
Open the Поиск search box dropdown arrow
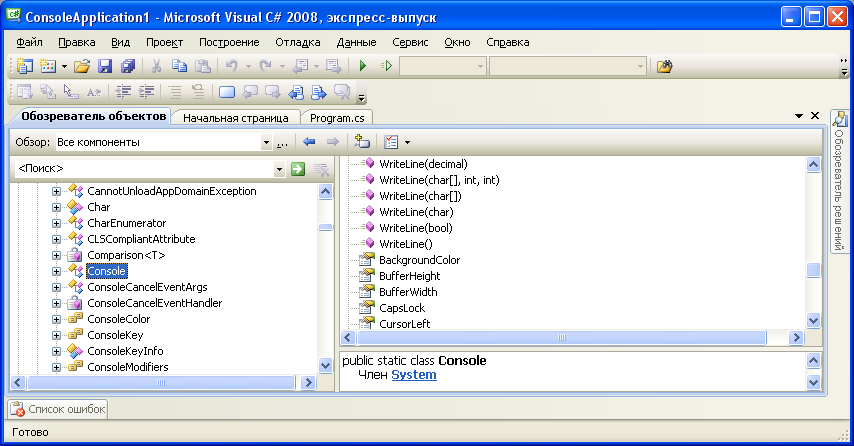point(279,169)
